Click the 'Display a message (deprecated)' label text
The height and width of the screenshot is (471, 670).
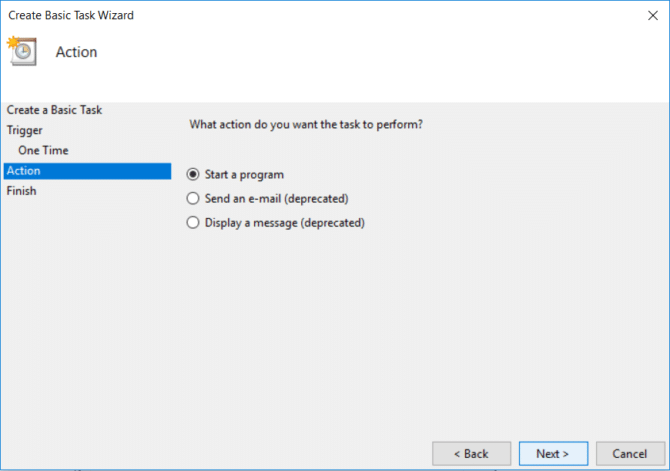point(284,223)
